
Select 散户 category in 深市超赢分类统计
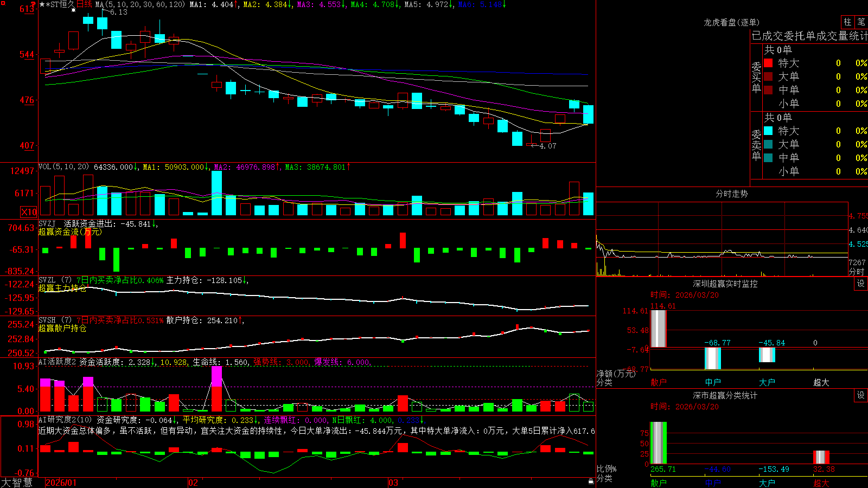point(659,483)
